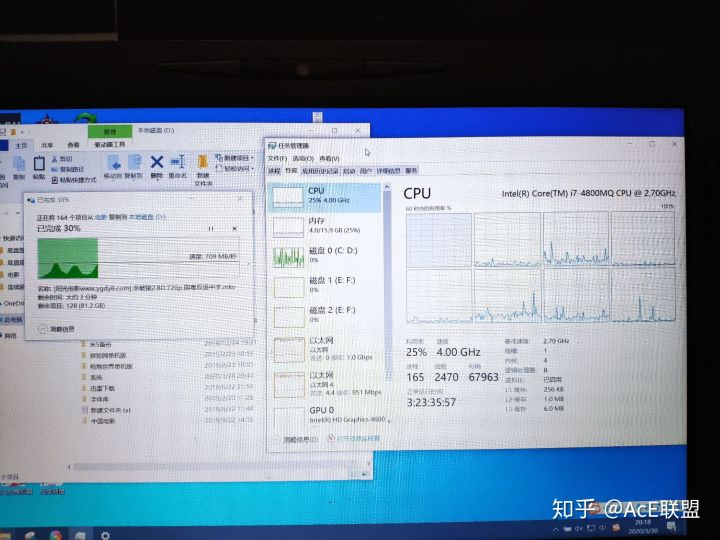Click the copy speed progress graph
This screenshot has width=720, height=540.
point(138,258)
